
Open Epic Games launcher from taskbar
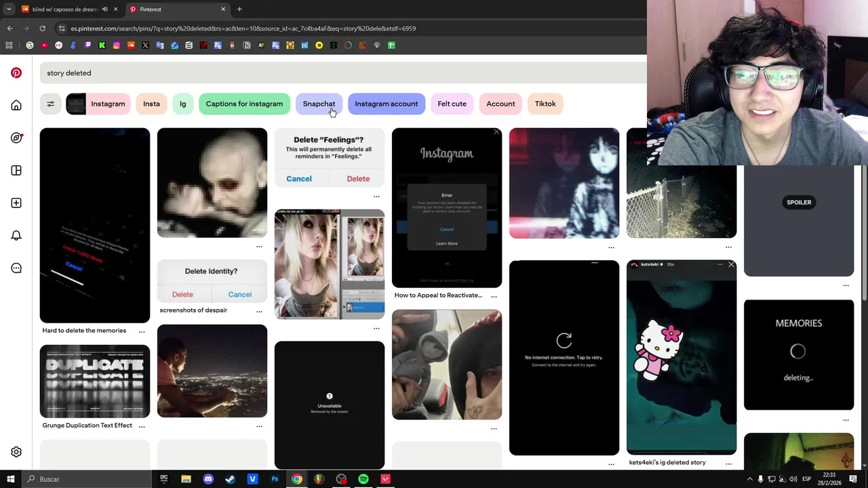click(x=164, y=479)
